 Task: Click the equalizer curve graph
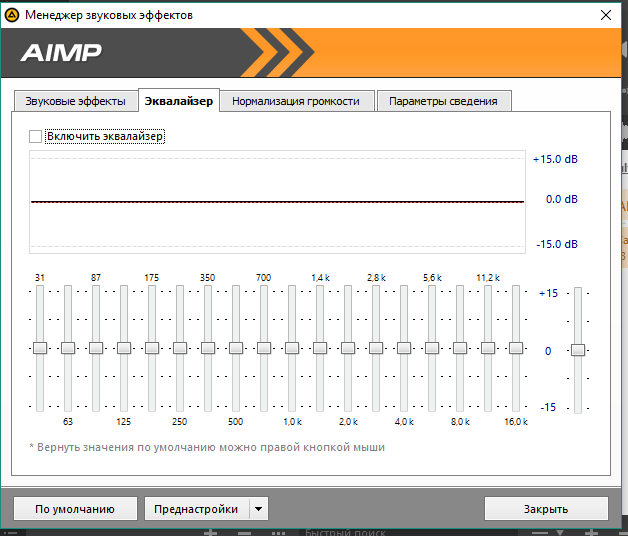pos(278,202)
